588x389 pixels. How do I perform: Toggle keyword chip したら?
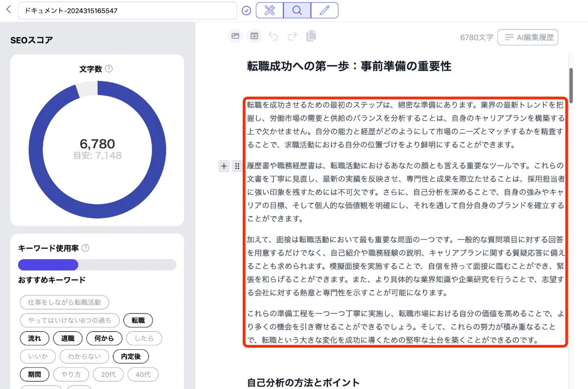(x=144, y=339)
